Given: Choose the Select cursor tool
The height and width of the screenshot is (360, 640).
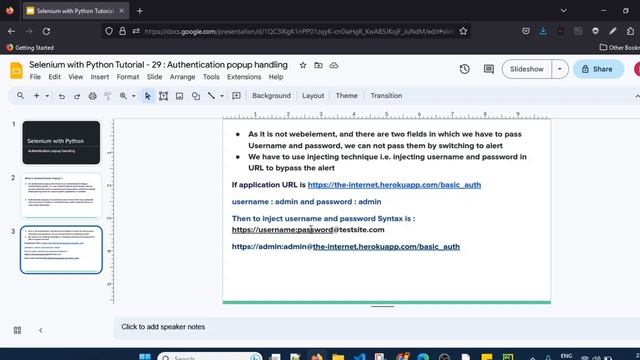Looking at the screenshot, I should point(148,96).
